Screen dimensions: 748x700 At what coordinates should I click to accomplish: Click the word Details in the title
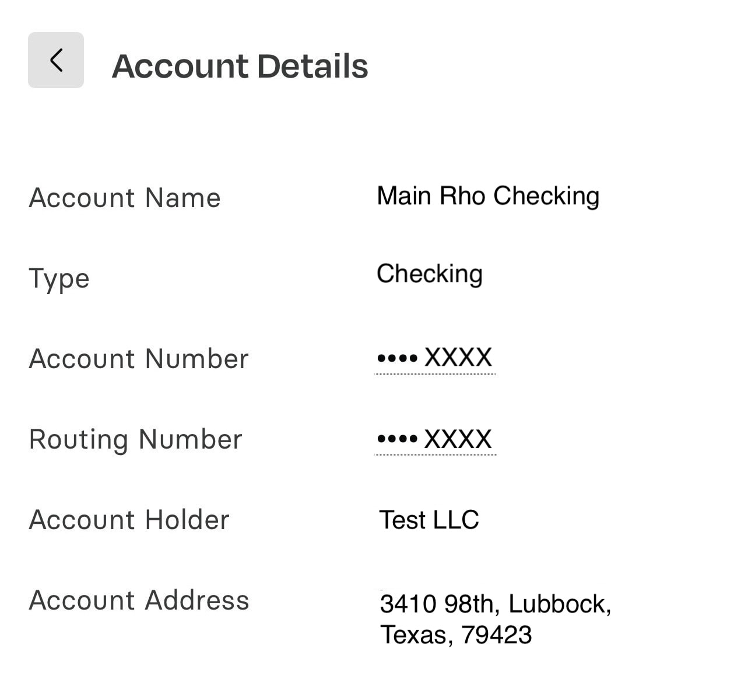[x=312, y=66]
